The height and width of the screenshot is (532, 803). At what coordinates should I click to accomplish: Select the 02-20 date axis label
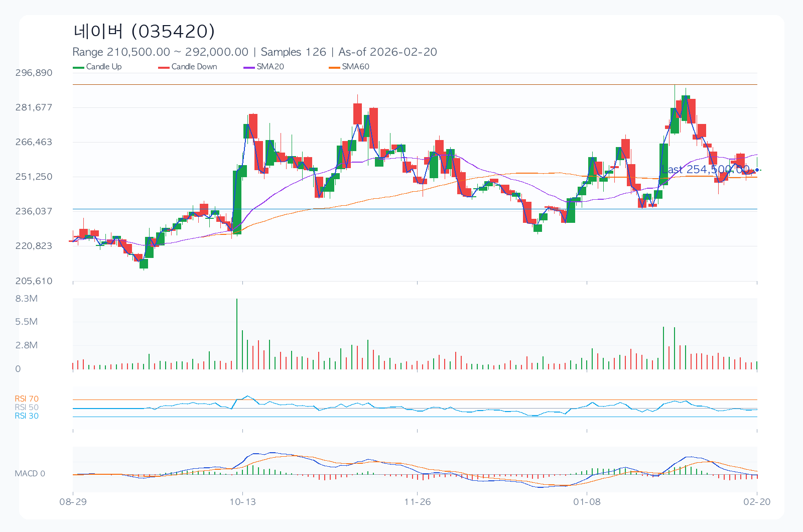click(x=756, y=502)
